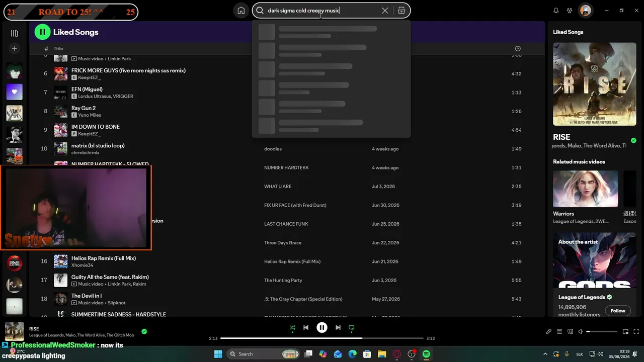
Task: Click the RISE album cover in player bar
Action: point(14,332)
